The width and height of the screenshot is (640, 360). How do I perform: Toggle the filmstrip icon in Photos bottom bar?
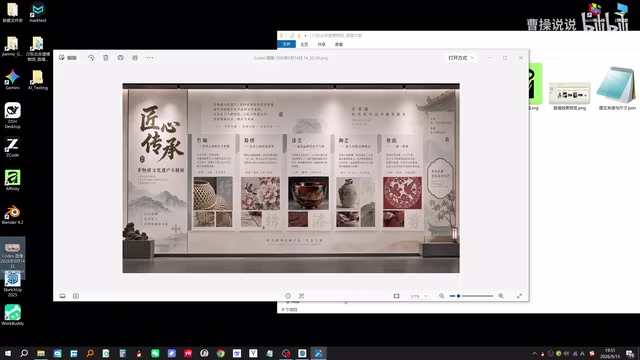(x=62, y=296)
